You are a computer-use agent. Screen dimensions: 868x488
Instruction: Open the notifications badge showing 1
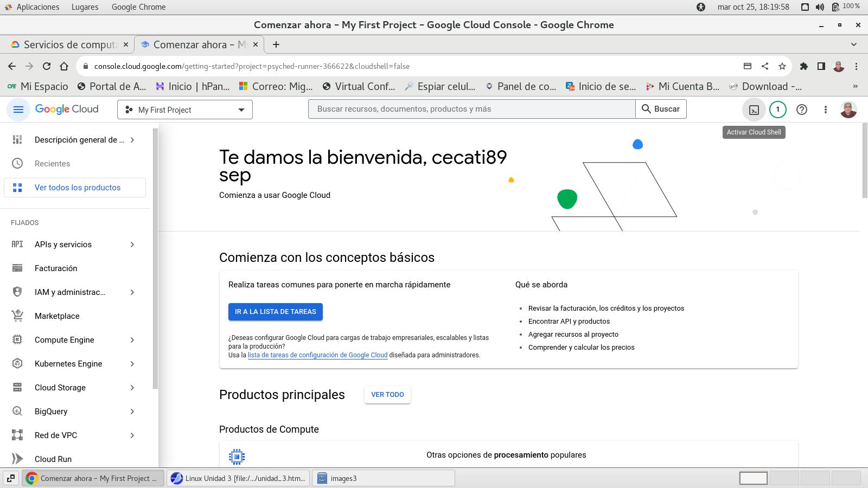pyautogui.click(x=777, y=110)
